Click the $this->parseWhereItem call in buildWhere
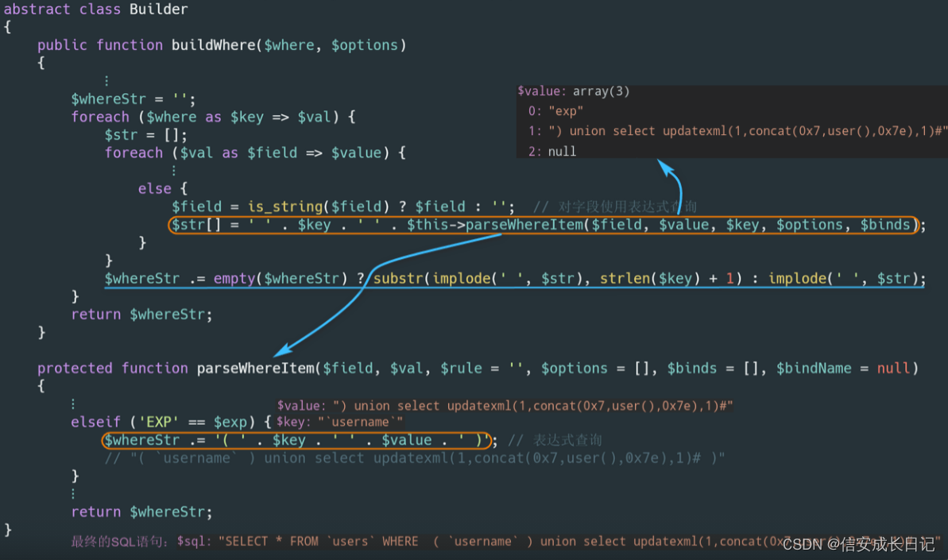 pyautogui.click(x=663, y=225)
